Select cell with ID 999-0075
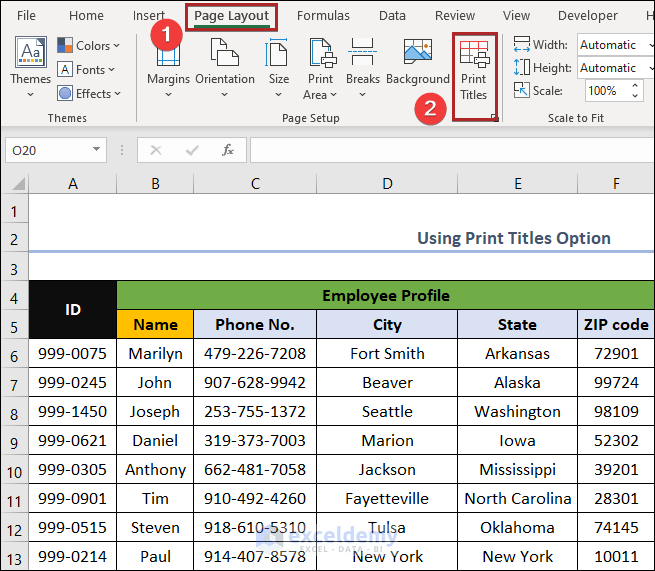The height and width of the screenshot is (571, 655). tap(73, 354)
